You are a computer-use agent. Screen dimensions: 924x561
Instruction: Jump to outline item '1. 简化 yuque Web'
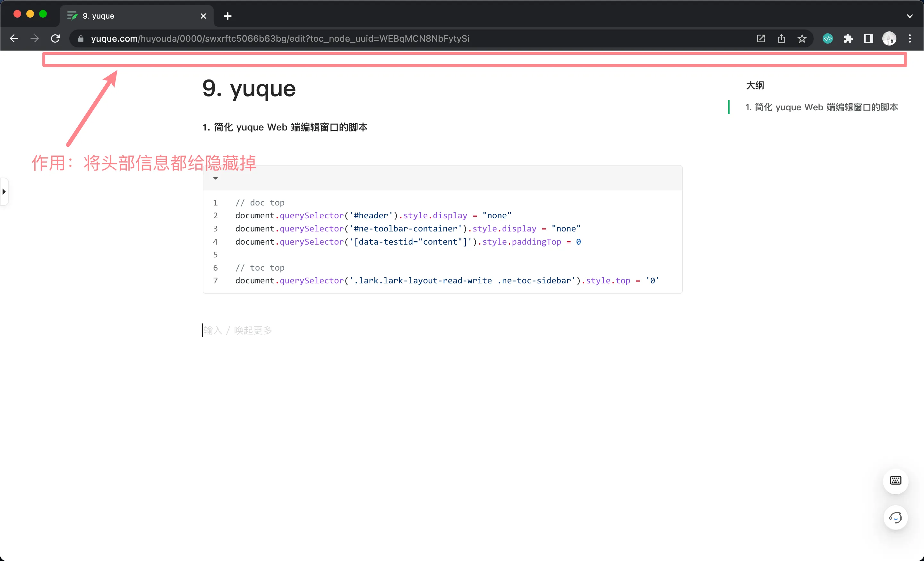pos(821,107)
